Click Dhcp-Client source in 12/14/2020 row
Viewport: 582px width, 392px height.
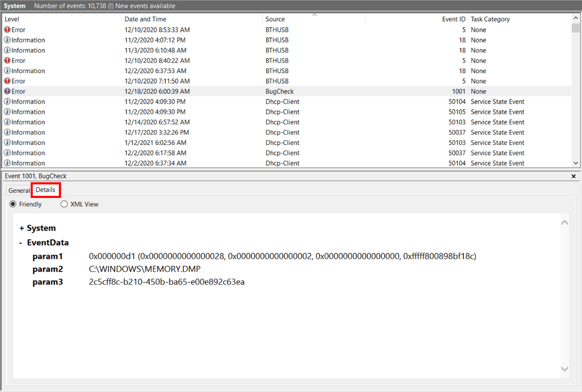click(283, 122)
